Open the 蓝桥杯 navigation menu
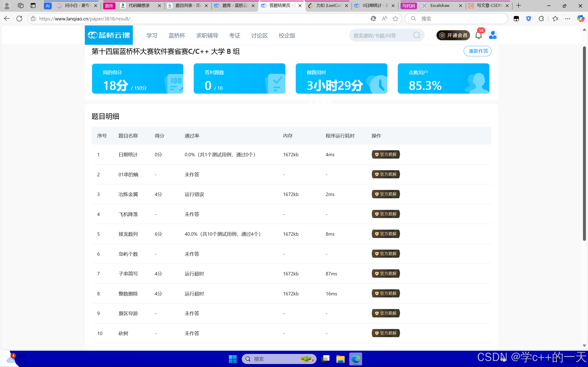The height and width of the screenshot is (367, 588). point(177,36)
